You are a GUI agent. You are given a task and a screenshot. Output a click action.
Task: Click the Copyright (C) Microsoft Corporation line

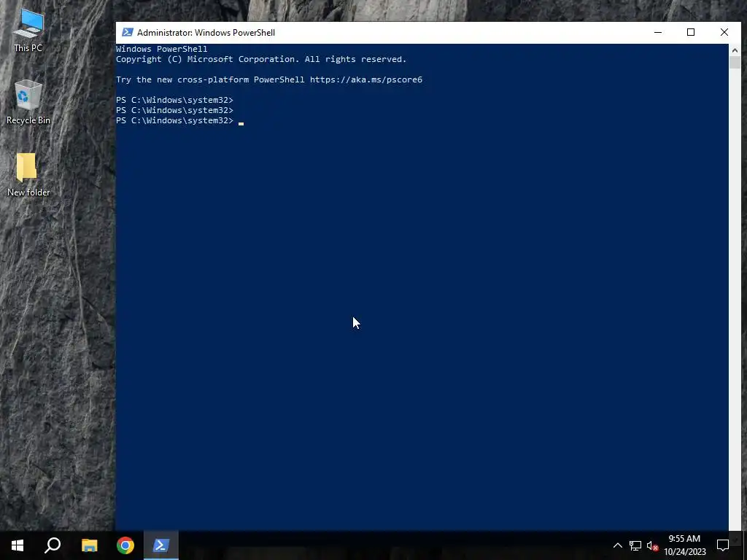click(x=261, y=59)
